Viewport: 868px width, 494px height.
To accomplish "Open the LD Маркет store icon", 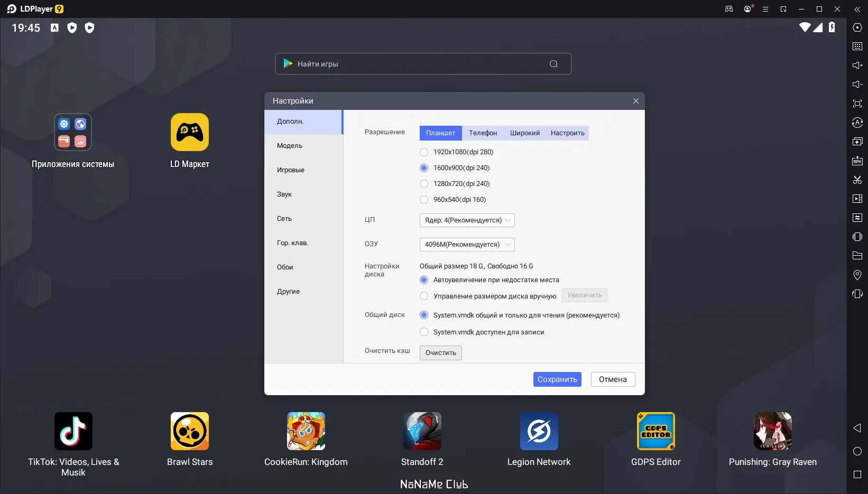I will [190, 132].
